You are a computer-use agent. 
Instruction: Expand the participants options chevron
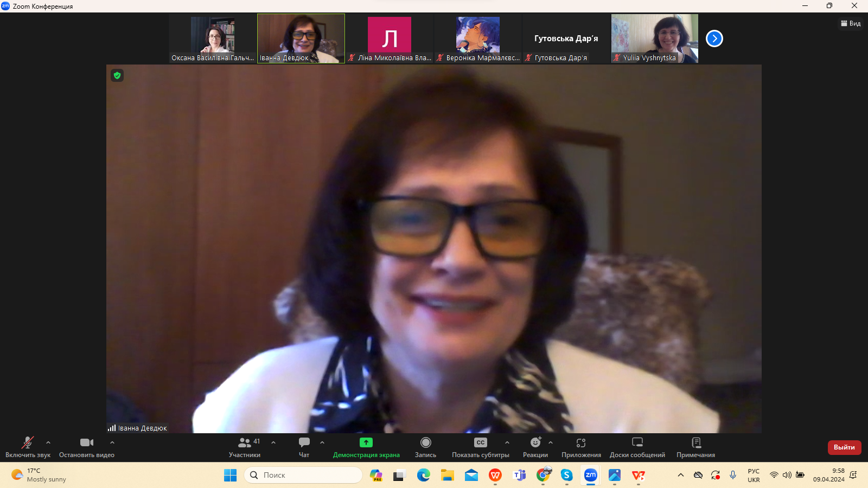pyautogui.click(x=273, y=442)
